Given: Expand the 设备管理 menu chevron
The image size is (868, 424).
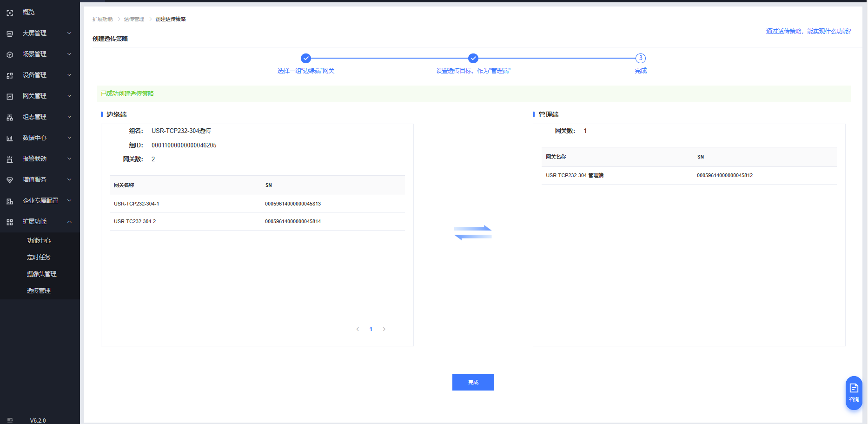Looking at the screenshot, I should 69,75.
